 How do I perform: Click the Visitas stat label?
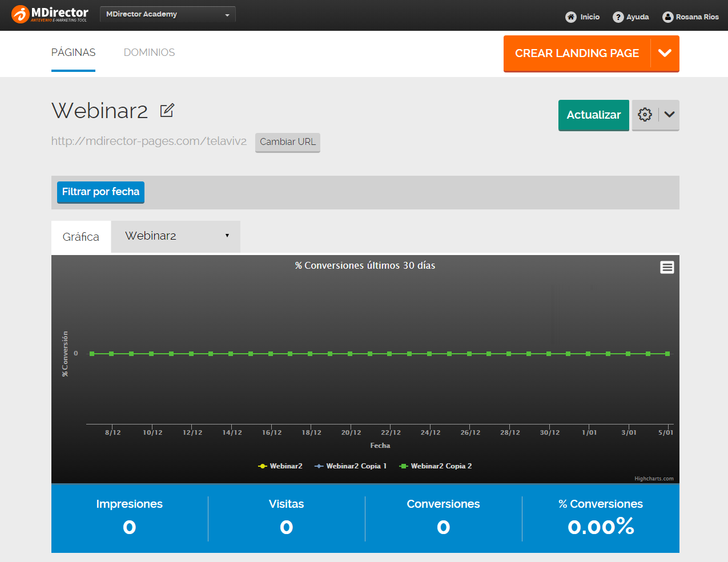tap(287, 504)
